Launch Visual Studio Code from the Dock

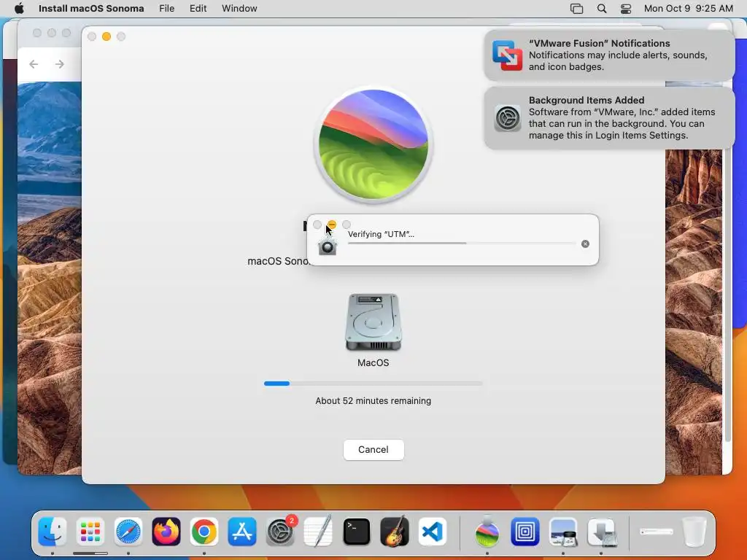click(x=433, y=532)
